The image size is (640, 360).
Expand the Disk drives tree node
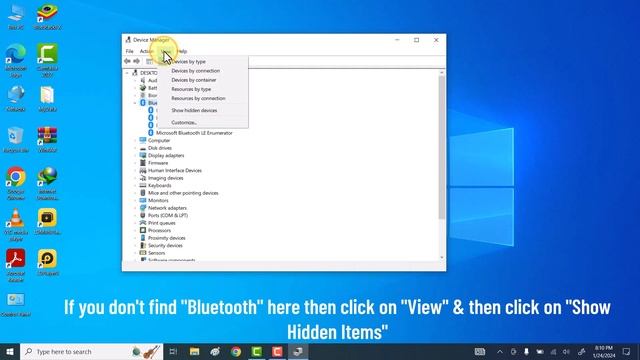pos(135,148)
